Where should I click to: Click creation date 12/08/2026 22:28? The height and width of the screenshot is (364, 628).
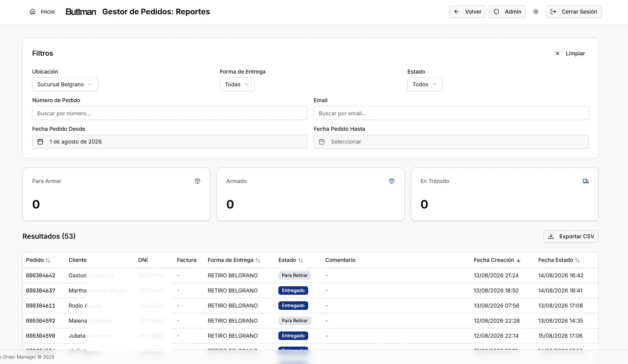[x=497, y=321]
